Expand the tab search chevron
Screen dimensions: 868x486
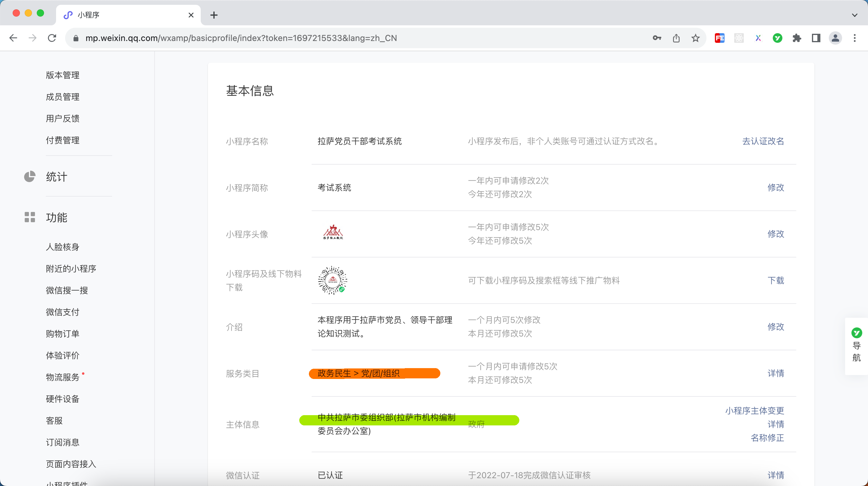[x=854, y=15]
